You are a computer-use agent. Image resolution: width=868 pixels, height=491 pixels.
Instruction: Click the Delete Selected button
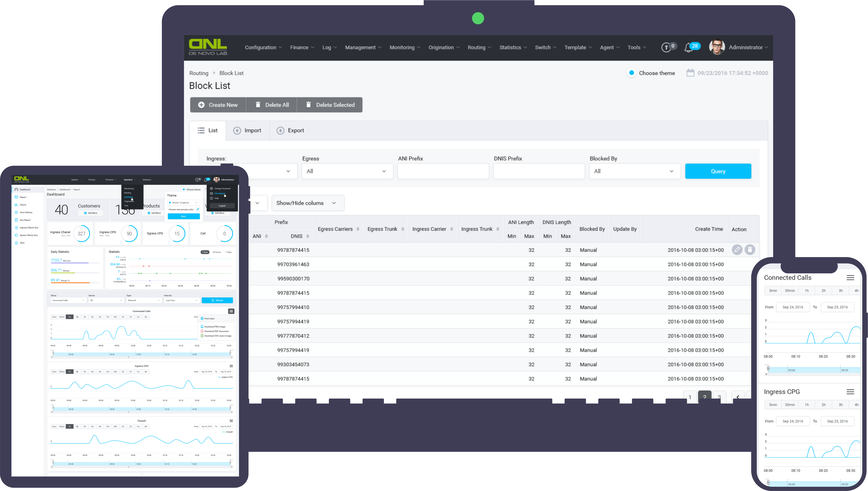click(x=330, y=105)
